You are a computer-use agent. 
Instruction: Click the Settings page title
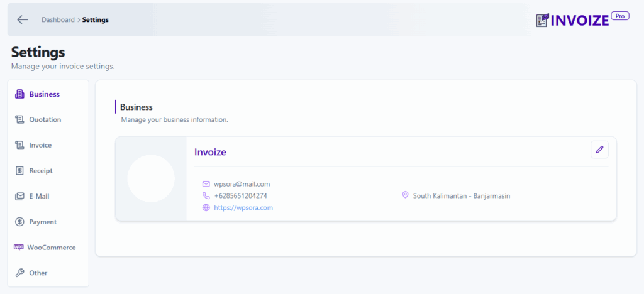point(38,52)
